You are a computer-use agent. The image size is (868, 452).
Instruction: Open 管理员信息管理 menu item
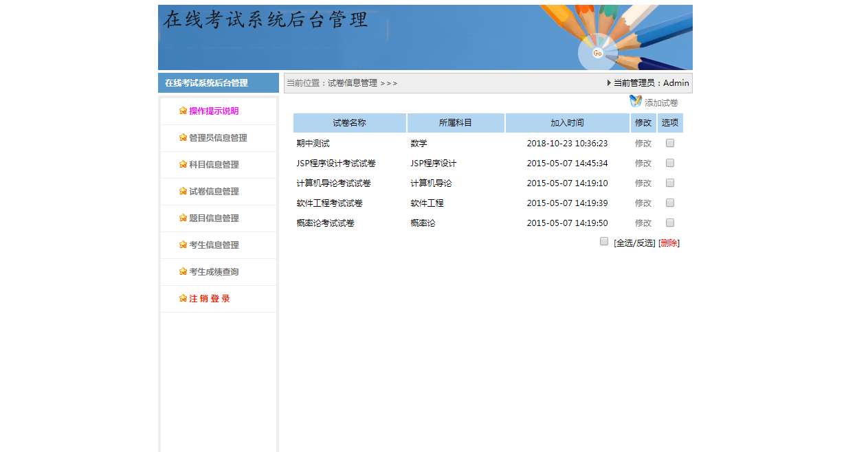click(x=218, y=138)
